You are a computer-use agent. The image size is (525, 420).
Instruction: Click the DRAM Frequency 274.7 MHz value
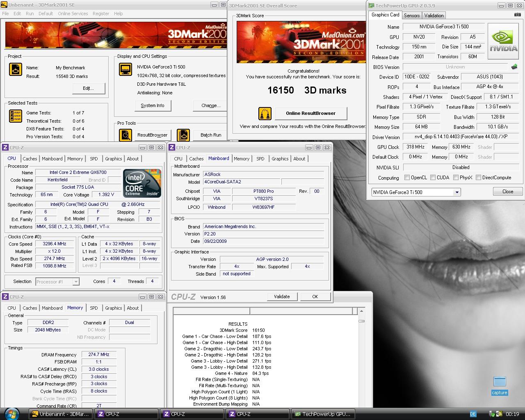[99, 354]
